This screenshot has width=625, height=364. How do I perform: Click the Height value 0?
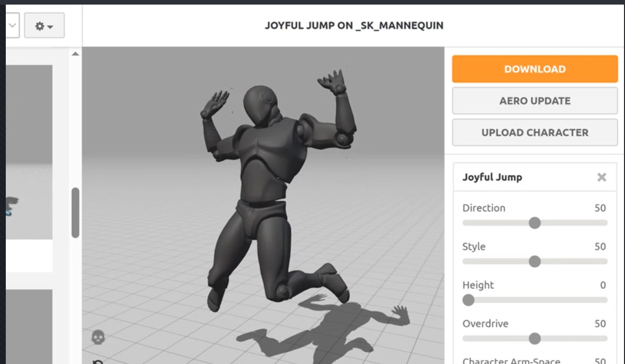(x=603, y=285)
